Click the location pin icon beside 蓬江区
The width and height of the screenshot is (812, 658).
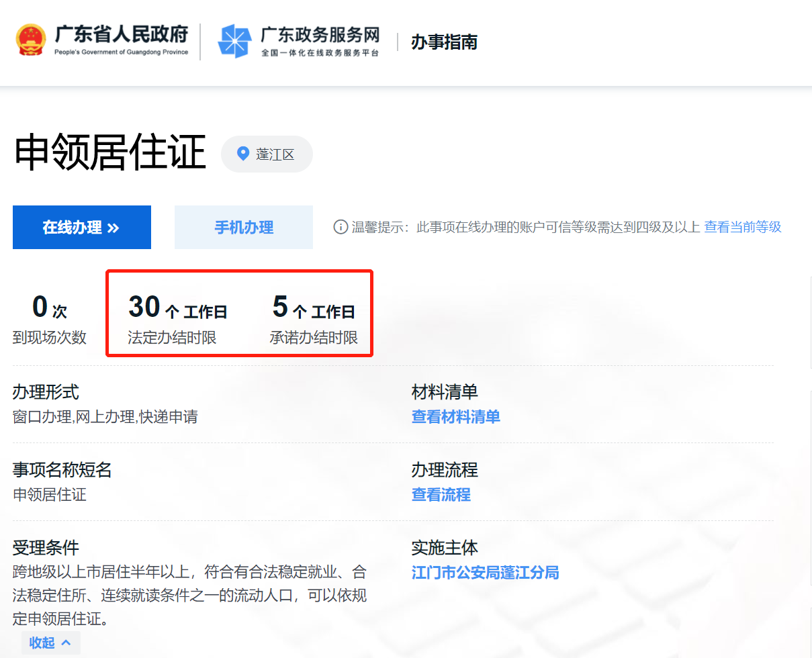tap(243, 154)
